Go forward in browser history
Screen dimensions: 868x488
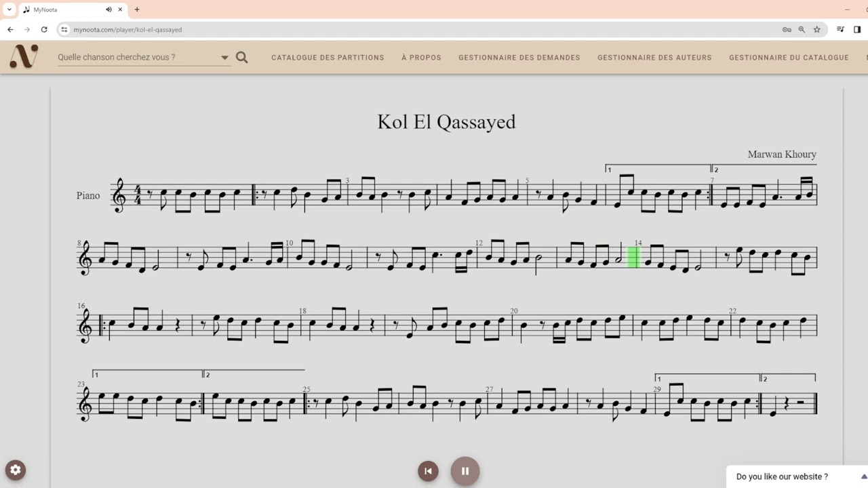pyautogui.click(x=27, y=29)
